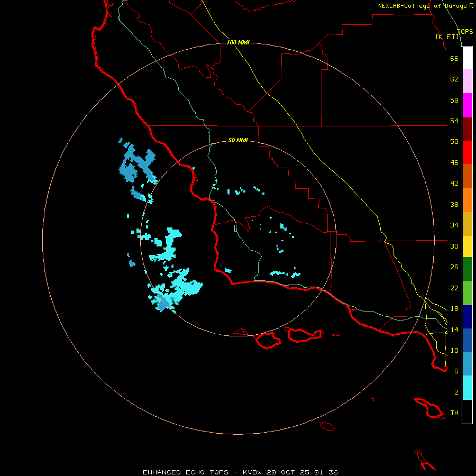Click the 20 OCT 25 date text
The image size is (476, 476).
point(288,472)
